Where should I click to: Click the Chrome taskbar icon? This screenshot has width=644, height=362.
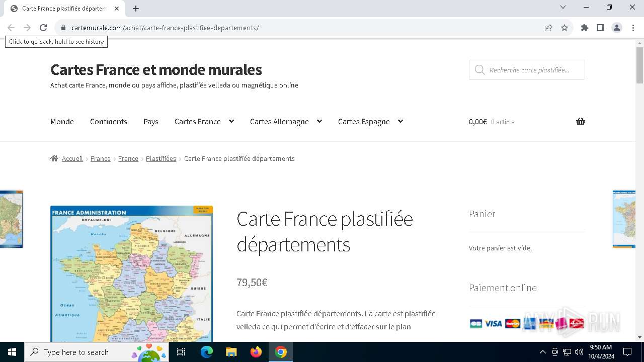coord(281,352)
